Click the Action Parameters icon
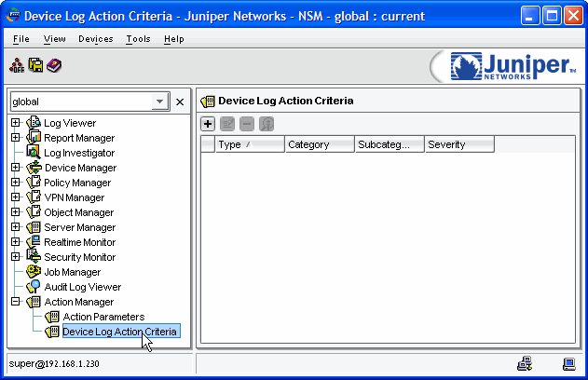This screenshot has height=380, width=588. tap(52, 317)
